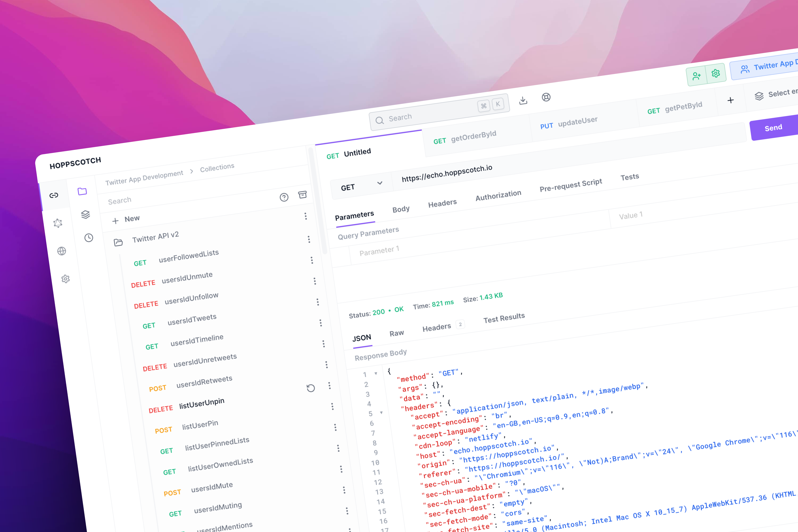This screenshot has height=532, width=798.
Task: Click the help question-mark icon in collections
Action: (x=284, y=197)
